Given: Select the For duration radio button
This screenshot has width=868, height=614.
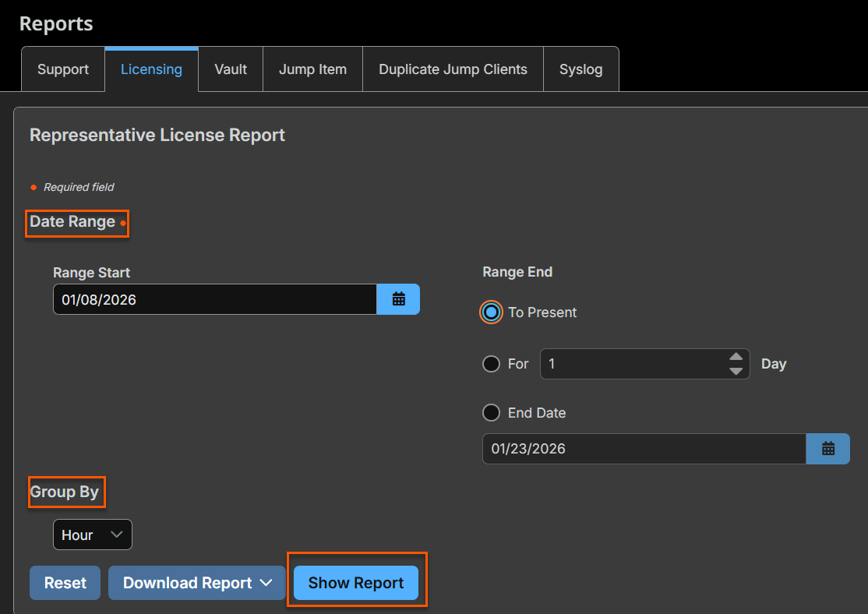Looking at the screenshot, I should [x=491, y=364].
